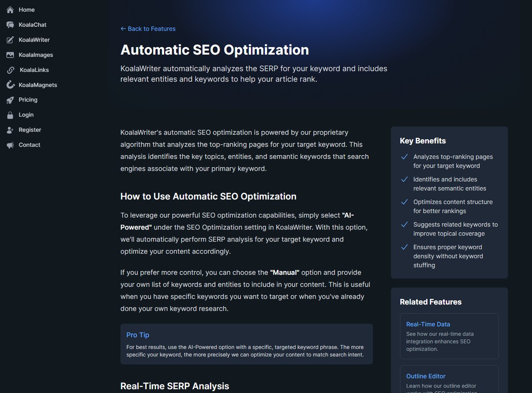Open the Outline Editor related feature card
Image resolution: width=532 pixels, height=393 pixels.
(449, 379)
